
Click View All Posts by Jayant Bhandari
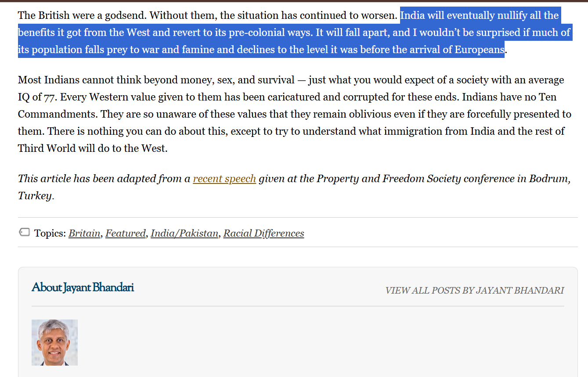(474, 290)
